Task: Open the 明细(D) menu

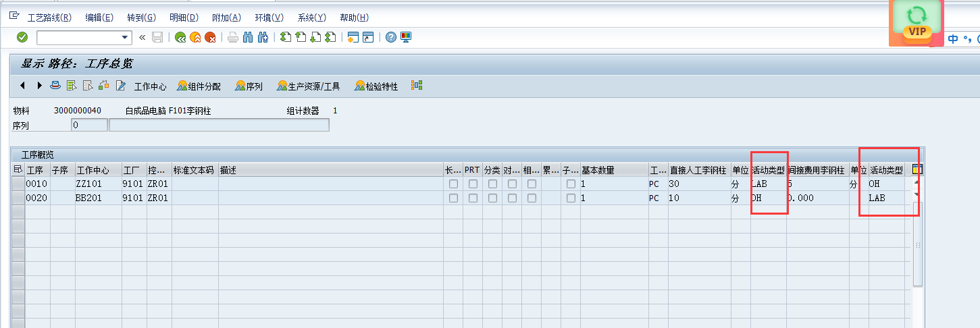Action: point(184,18)
